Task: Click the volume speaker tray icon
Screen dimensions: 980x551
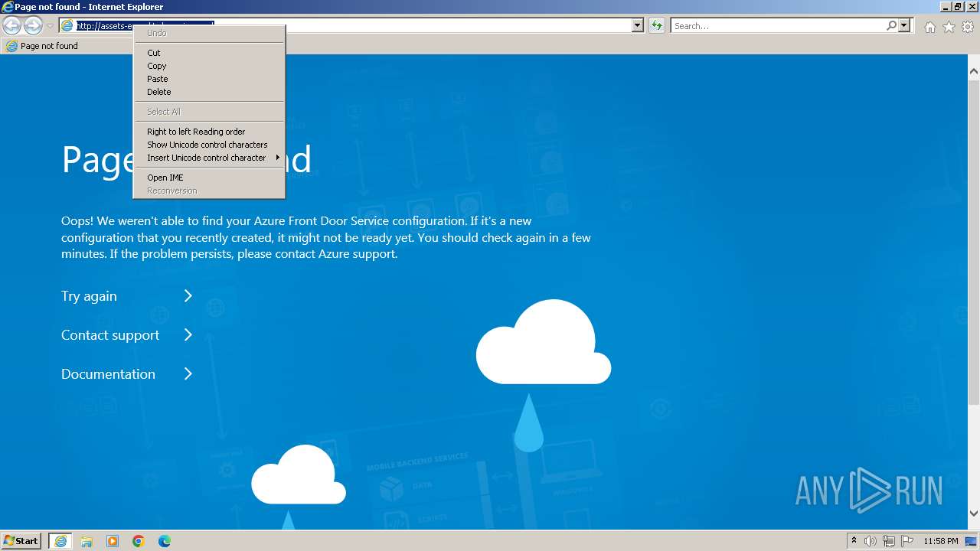Action: point(871,541)
